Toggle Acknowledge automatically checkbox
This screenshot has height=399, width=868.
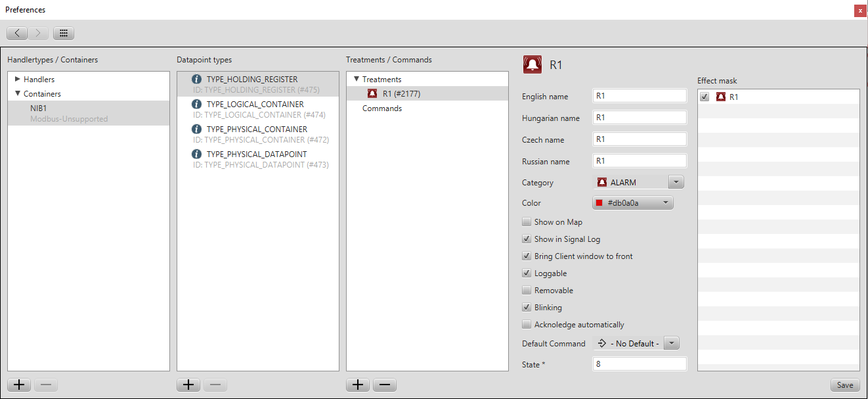click(527, 325)
